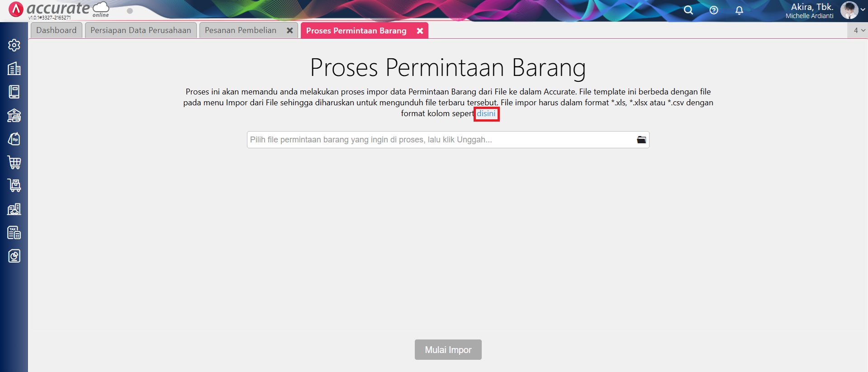Switch to Persiapan Data Perusahaan tab

point(141,30)
